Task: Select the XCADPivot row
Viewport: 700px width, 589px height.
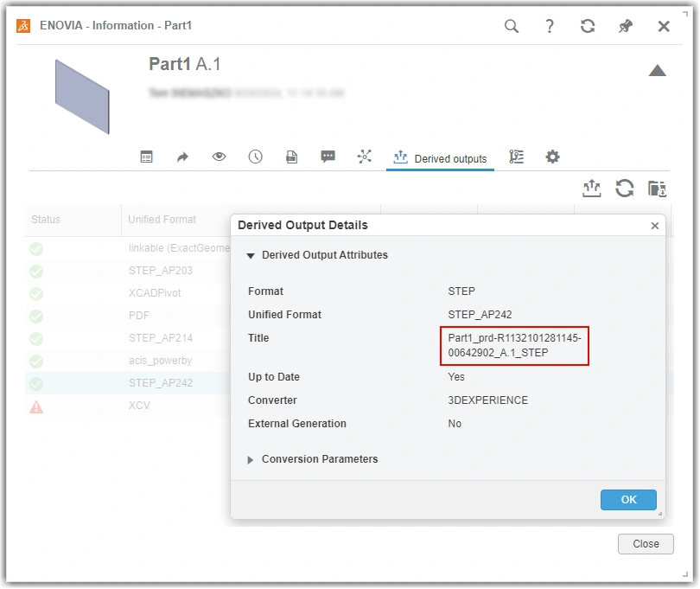Action: (128, 293)
